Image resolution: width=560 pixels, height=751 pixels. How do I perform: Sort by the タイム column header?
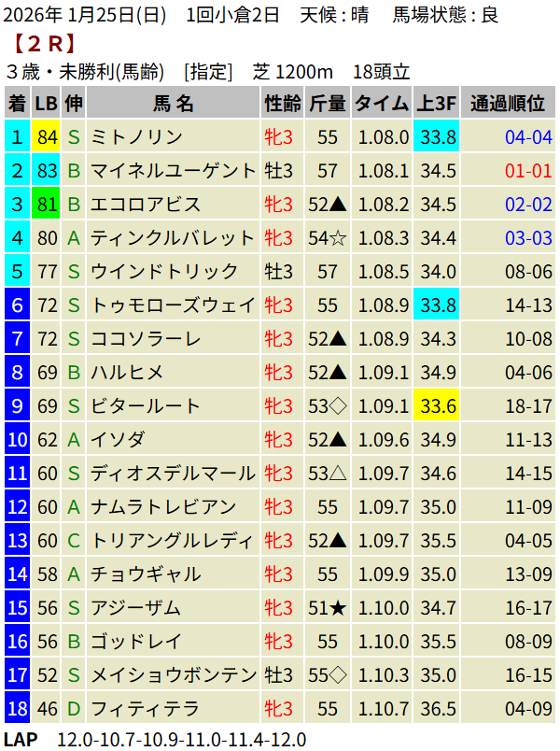pyautogui.click(x=382, y=104)
